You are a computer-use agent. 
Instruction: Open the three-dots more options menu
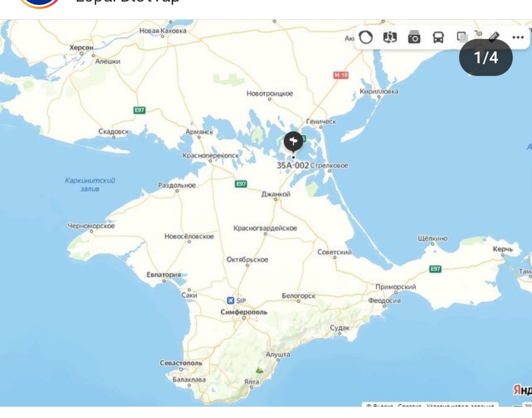tap(517, 37)
